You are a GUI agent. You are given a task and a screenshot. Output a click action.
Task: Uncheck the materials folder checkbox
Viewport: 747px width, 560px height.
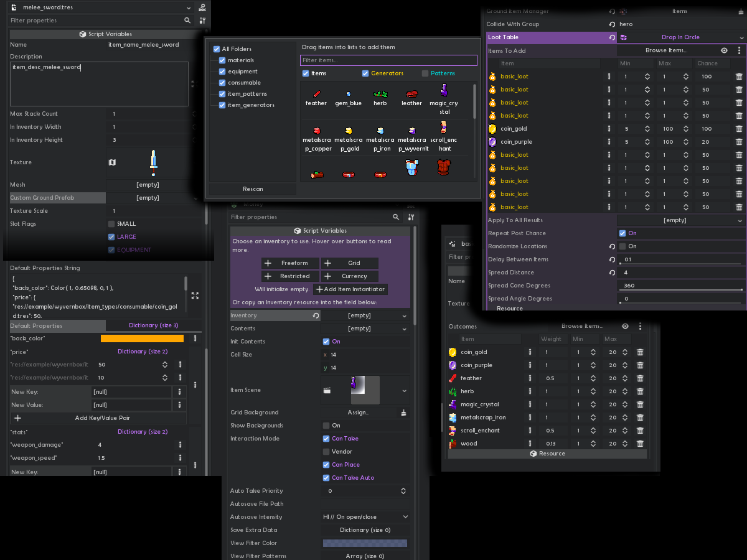(x=222, y=60)
